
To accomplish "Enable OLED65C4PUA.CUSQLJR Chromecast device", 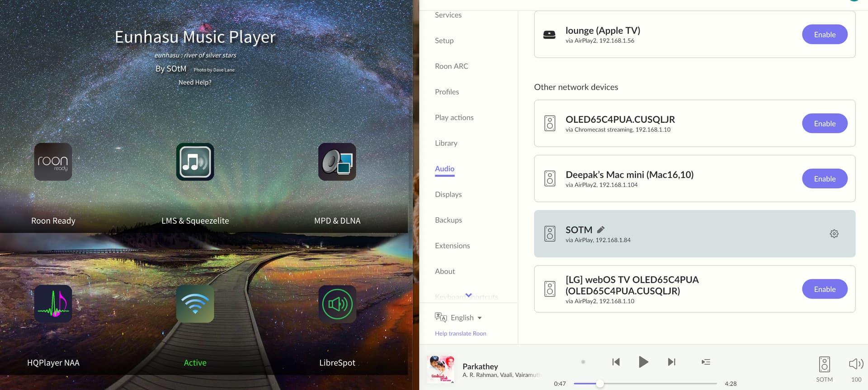I will click(825, 123).
